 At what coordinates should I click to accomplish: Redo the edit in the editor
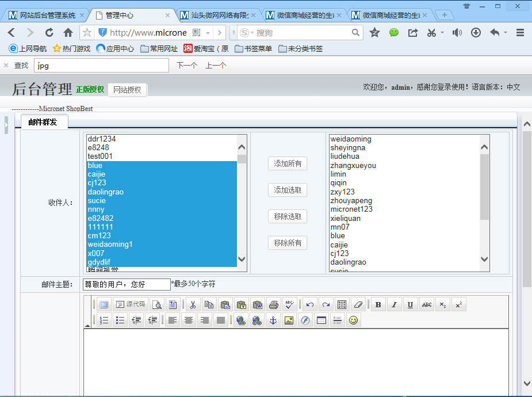326,304
